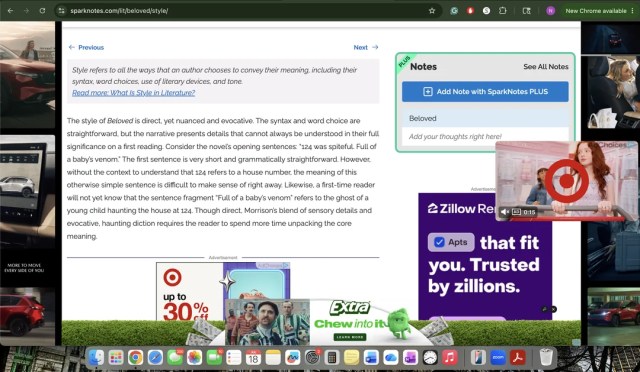Image resolution: width=640 pixels, height=372 pixels.
Task: Open Chrome three-dot menu
Action: pos(633,11)
